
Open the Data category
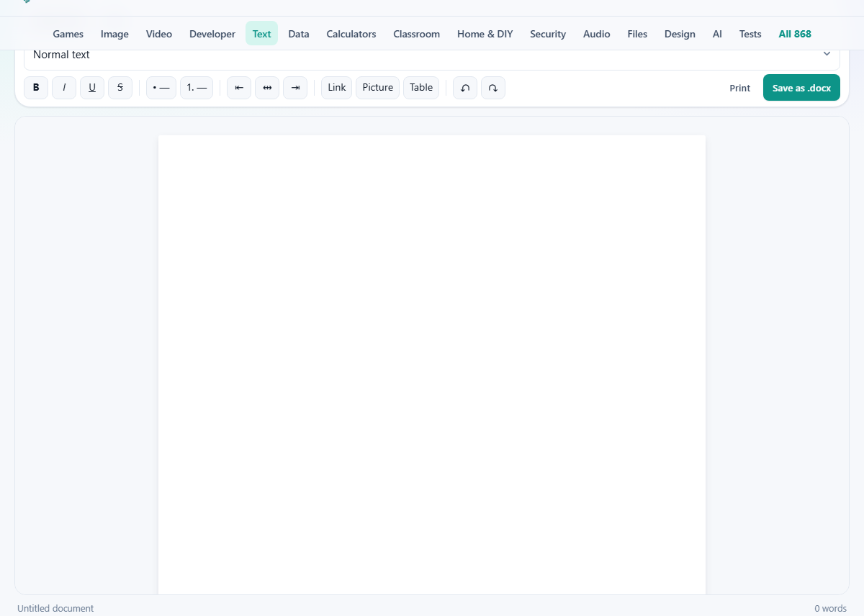(299, 34)
